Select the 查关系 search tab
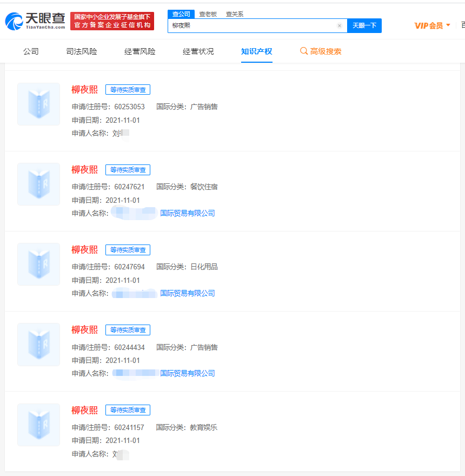This screenshot has height=476, width=465. click(235, 14)
